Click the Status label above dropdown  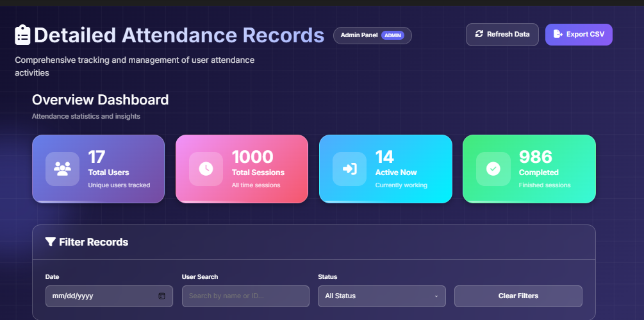(327, 277)
